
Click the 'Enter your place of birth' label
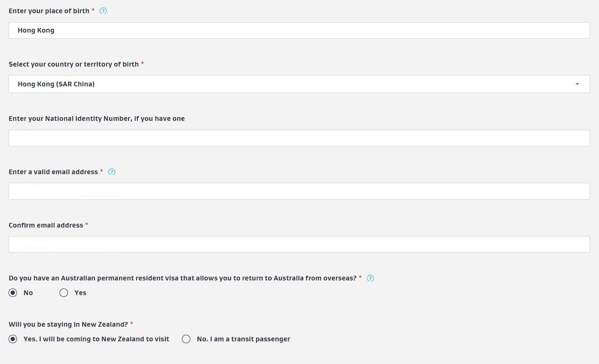click(x=49, y=11)
